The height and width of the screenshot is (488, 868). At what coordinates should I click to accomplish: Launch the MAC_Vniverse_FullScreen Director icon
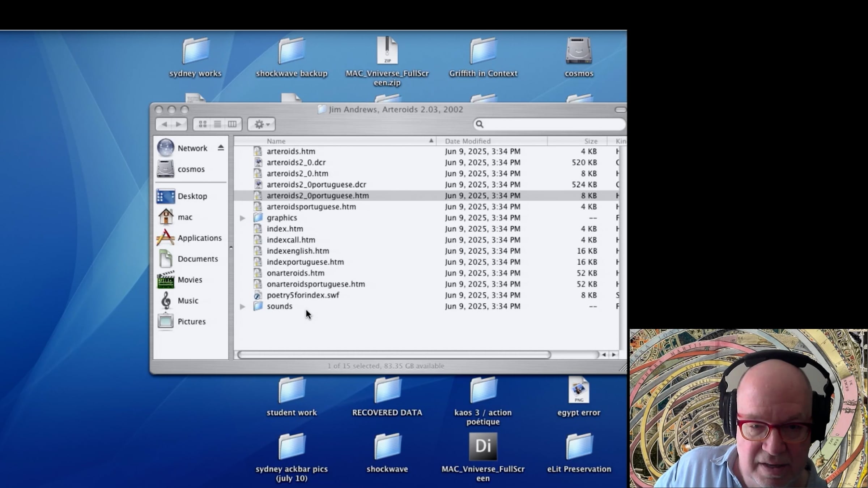click(483, 447)
